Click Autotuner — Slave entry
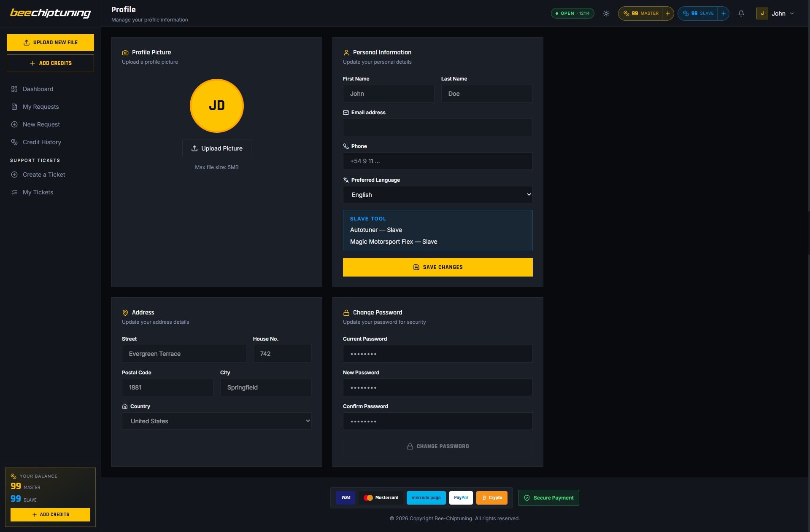 [376, 230]
